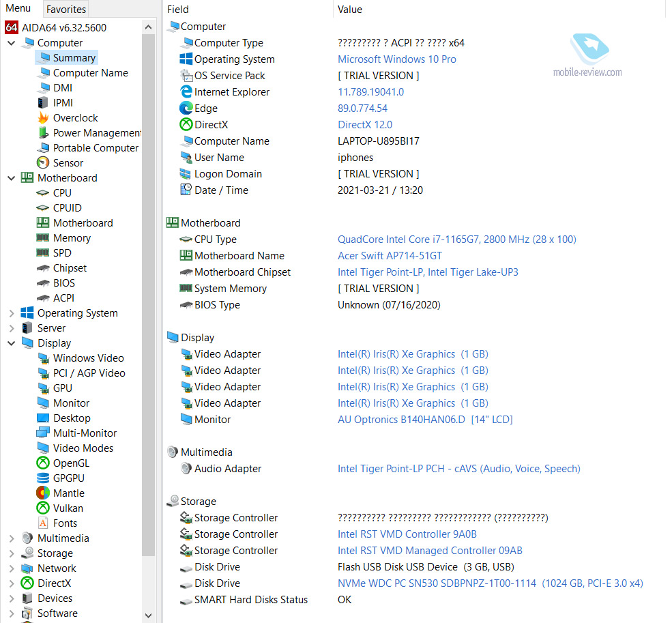This screenshot has width=672, height=623.
Task: Open Acer Swift AP714-51GT link
Action: 390,255
